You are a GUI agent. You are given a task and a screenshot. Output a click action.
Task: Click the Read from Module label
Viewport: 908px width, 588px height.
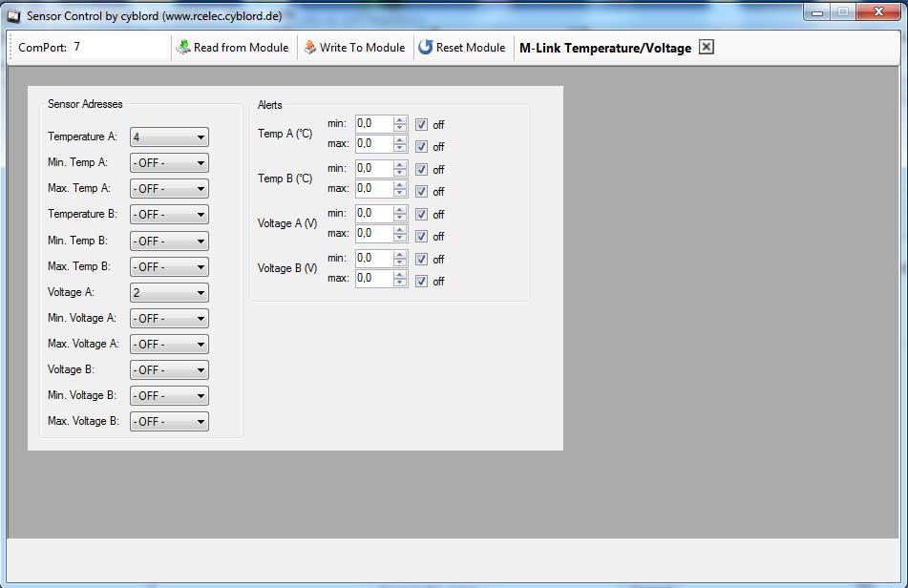pyautogui.click(x=241, y=48)
